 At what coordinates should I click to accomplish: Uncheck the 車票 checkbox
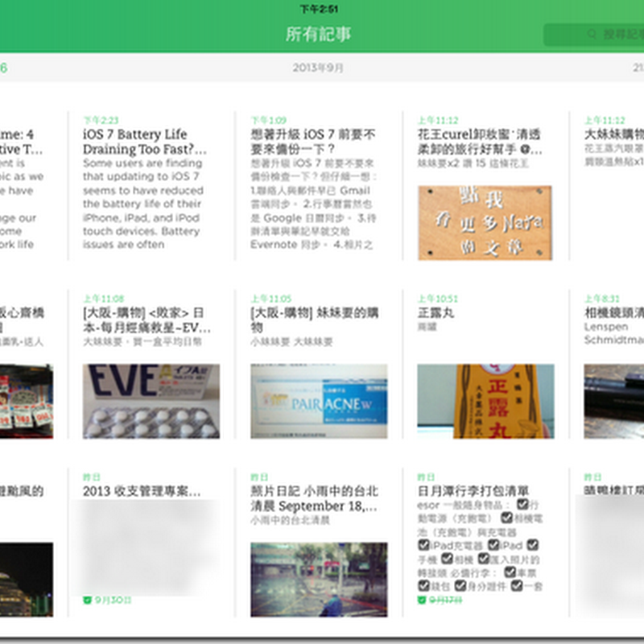(x=510, y=572)
